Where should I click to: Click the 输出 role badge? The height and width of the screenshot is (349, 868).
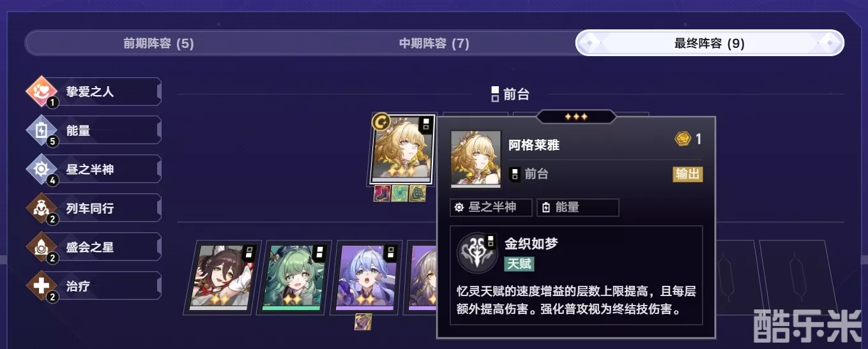coord(688,174)
